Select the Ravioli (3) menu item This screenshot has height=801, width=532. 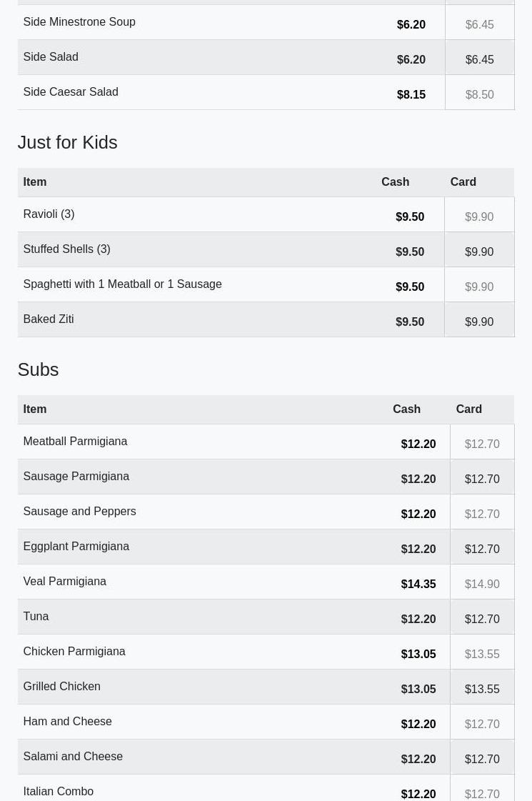49,214
